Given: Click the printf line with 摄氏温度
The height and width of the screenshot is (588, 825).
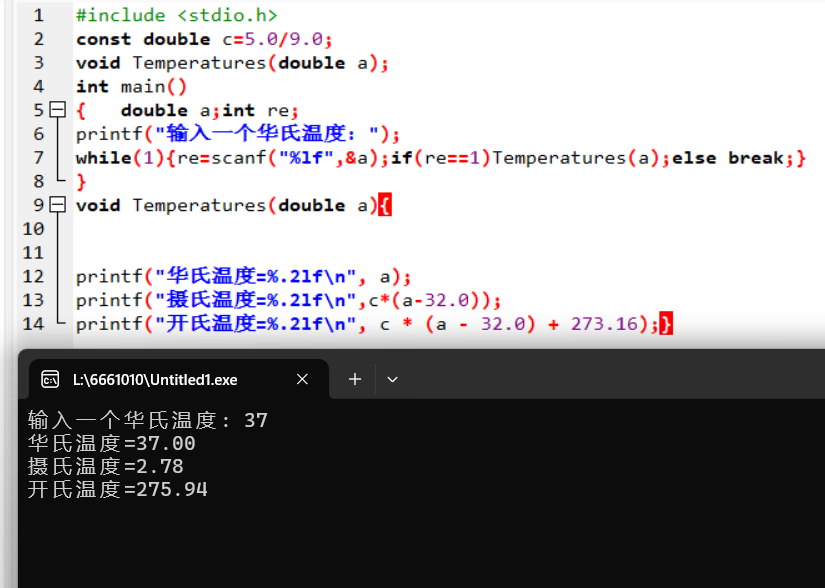Looking at the screenshot, I should (288, 300).
